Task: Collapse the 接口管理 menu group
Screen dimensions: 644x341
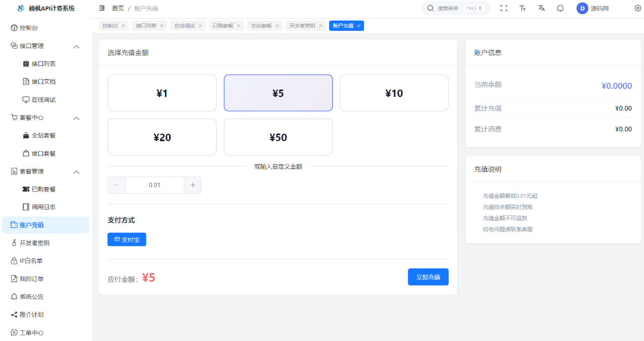Action: coord(76,47)
